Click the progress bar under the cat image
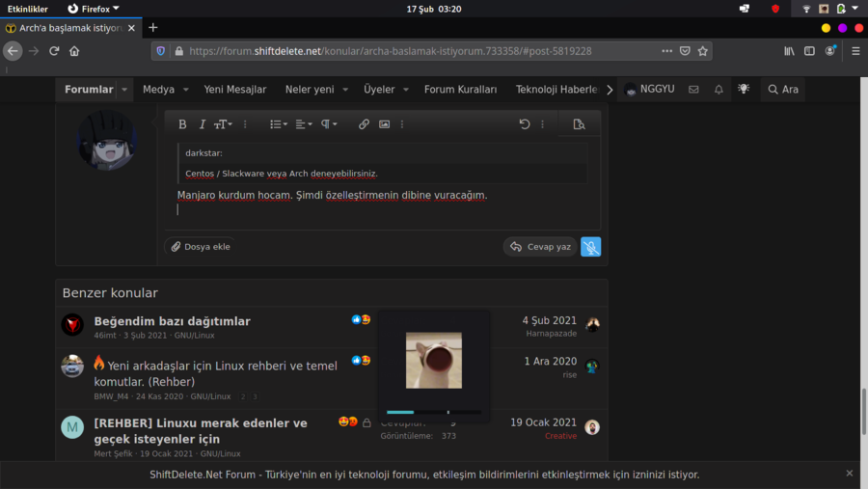The image size is (868, 489). [433, 412]
